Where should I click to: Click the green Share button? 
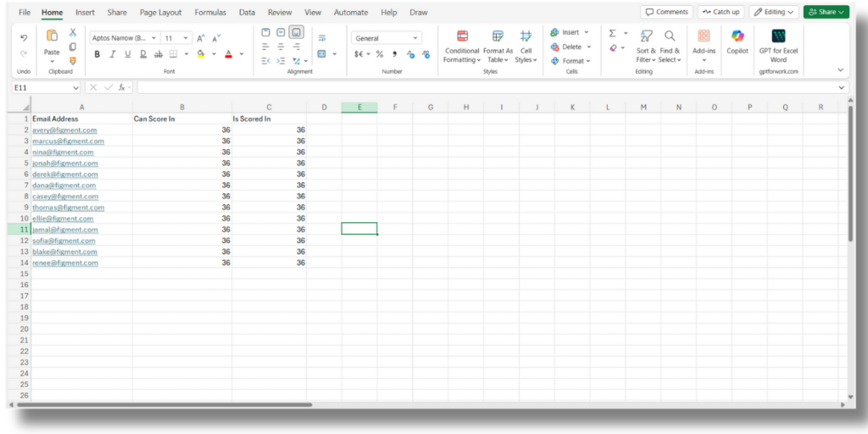tap(826, 12)
